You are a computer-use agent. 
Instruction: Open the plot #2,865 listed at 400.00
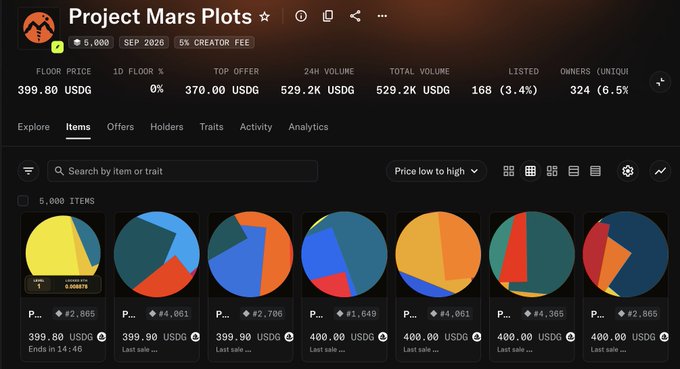pyautogui.click(x=625, y=255)
